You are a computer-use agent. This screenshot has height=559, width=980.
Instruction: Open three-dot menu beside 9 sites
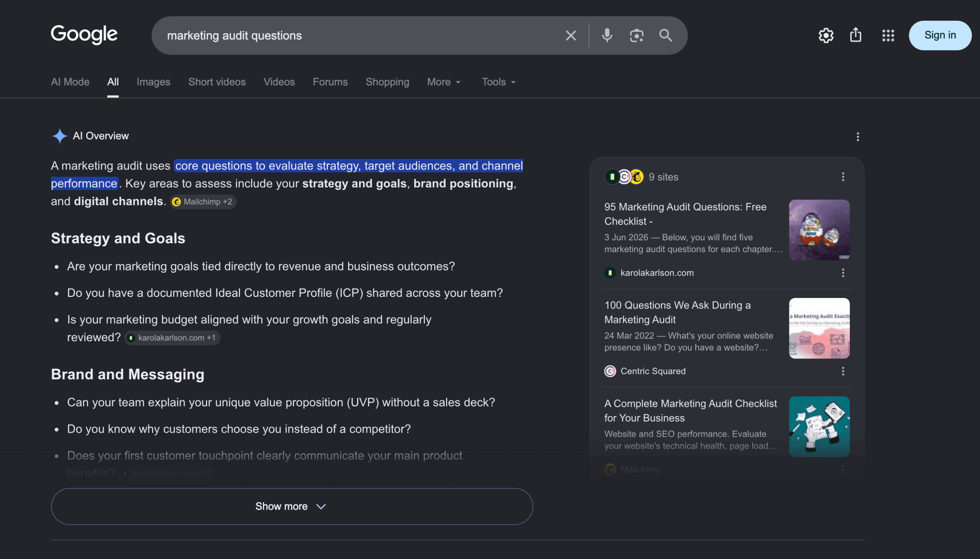pos(843,177)
